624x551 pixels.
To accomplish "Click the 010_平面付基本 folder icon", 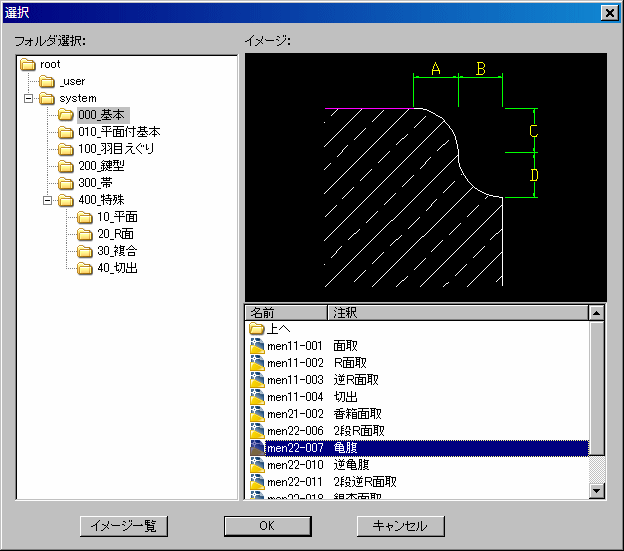I will 66,132.
